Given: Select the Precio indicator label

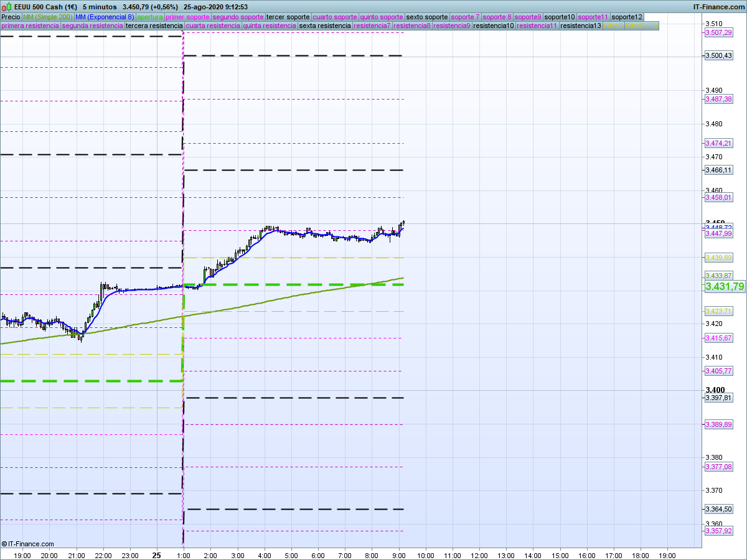Looking at the screenshot, I should point(11,17).
